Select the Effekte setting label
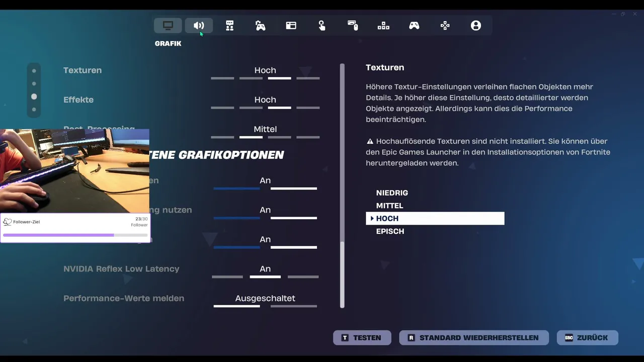Image resolution: width=644 pixels, height=362 pixels. [x=78, y=100]
